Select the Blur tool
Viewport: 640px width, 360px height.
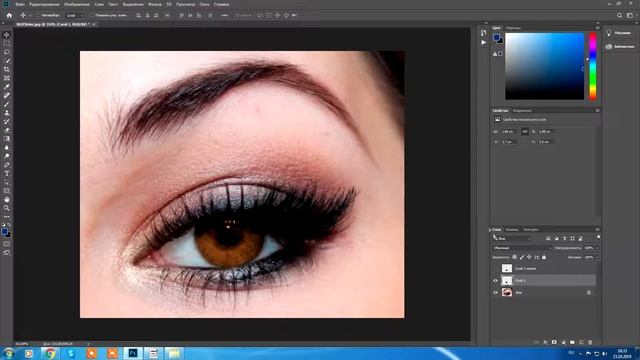point(7,147)
